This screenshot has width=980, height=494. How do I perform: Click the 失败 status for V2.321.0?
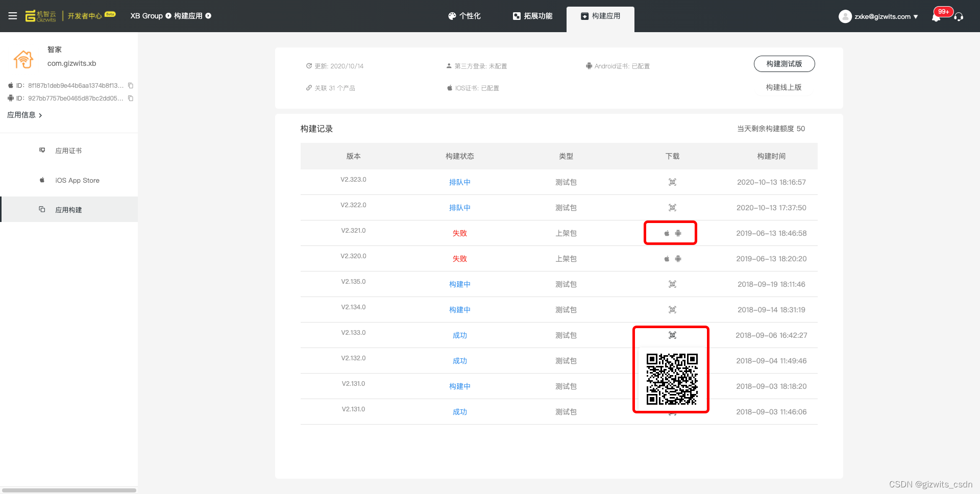459,233
